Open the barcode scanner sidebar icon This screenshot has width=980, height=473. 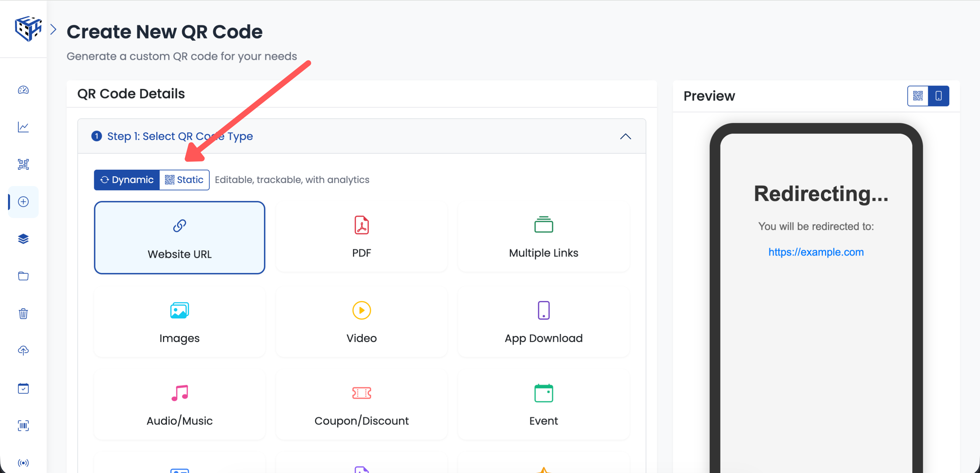click(23, 426)
